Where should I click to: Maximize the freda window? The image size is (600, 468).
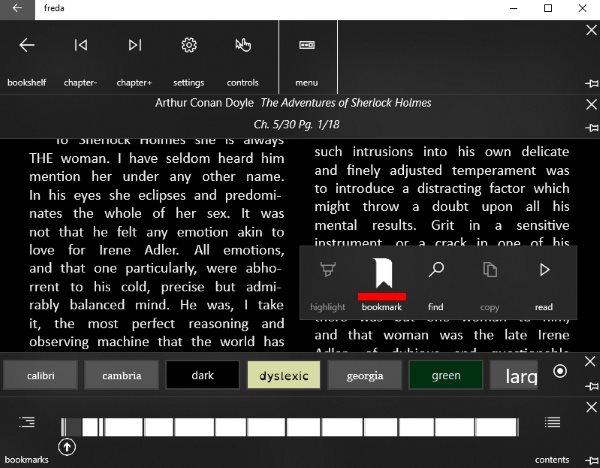pos(548,8)
